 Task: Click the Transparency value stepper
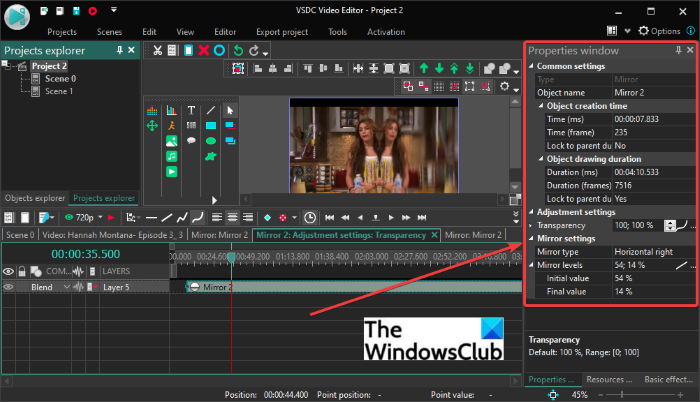tap(670, 226)
